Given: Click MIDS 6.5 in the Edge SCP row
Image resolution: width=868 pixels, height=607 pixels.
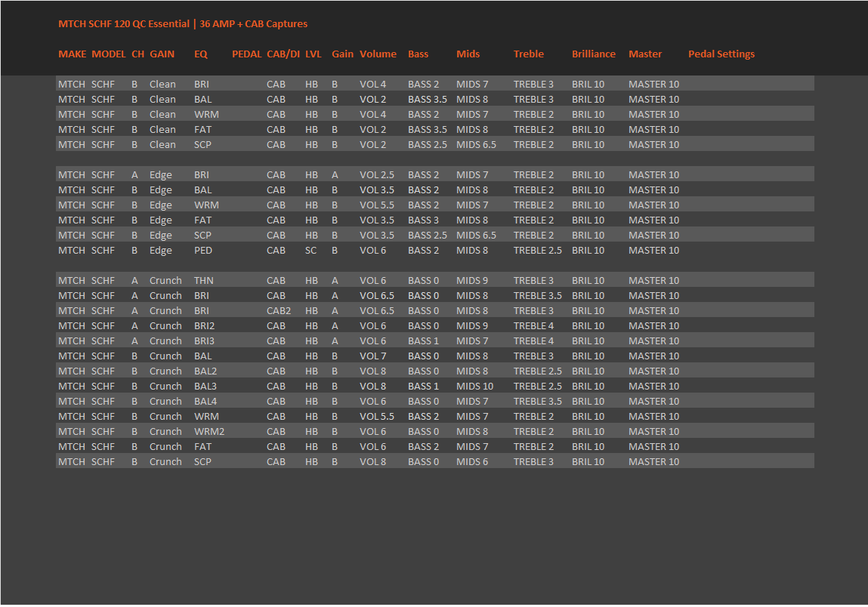Looking at the screenshot, I should pos(476,235).
